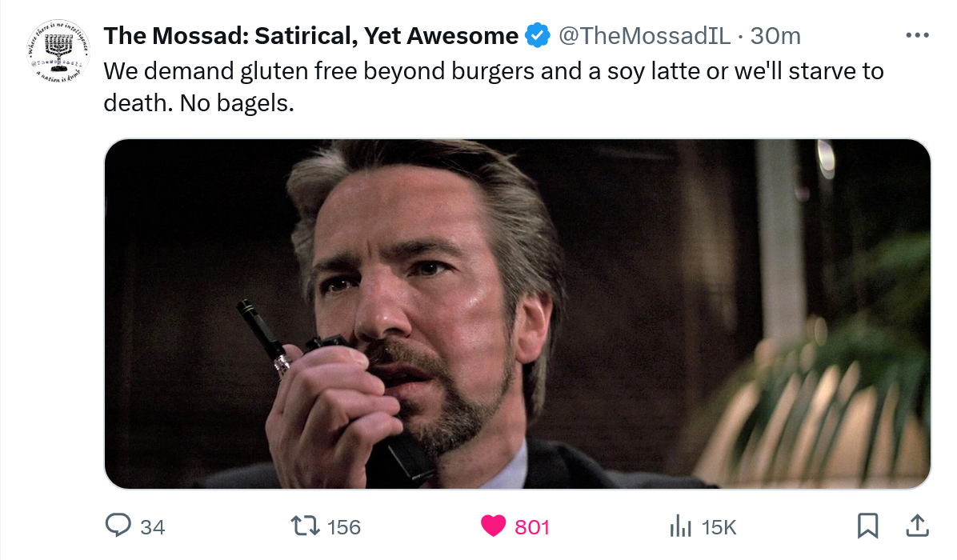Screen dimensions: 957x560
Task: Open the Mossad profile avatar
Action: point(54,50)
